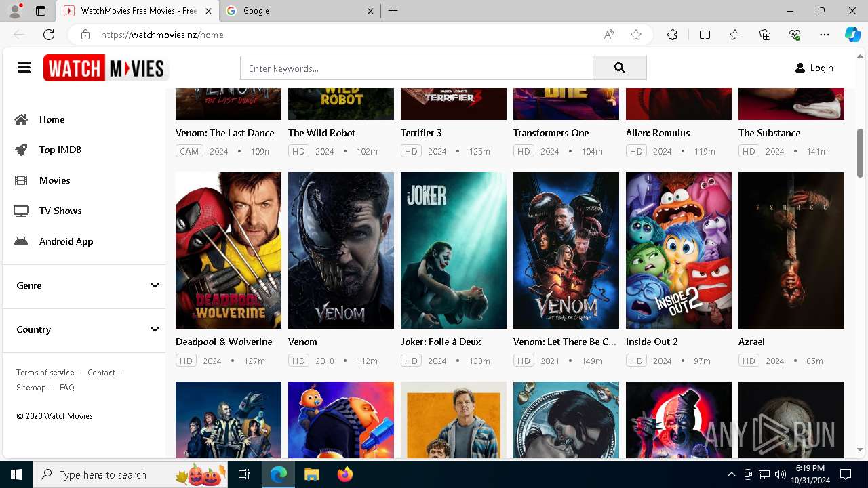Open the hamburger sidebar menu
The height and width of the screenshot is (488, 868).
click(x=24, y=68)
